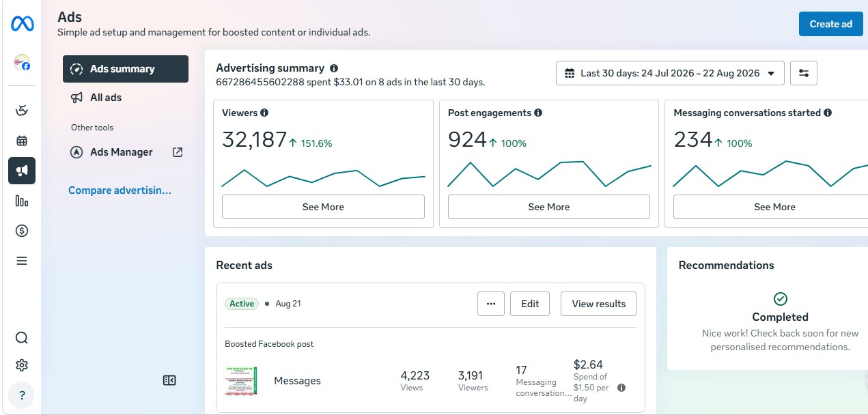Open the Facebook page profile avatar

pos(22,63)
